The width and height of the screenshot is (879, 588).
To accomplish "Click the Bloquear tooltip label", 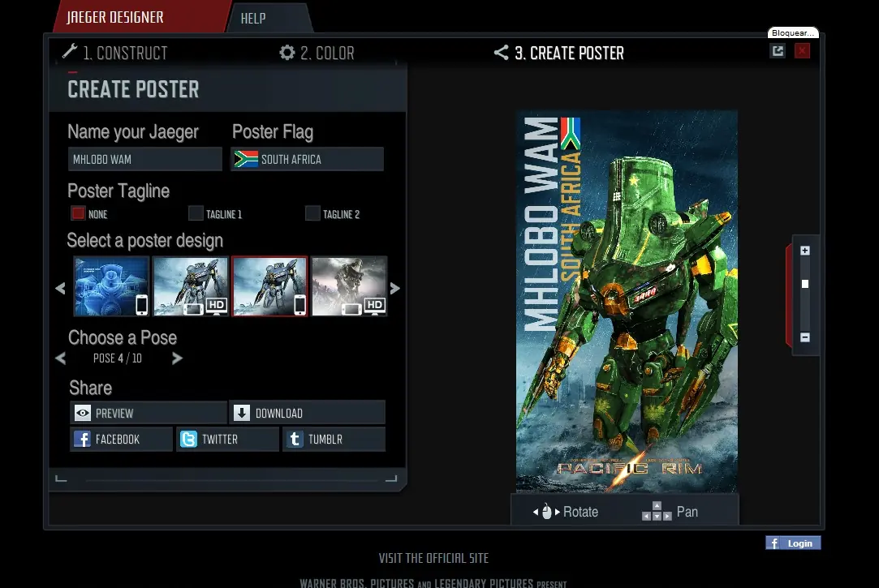I will coord(793,33).
